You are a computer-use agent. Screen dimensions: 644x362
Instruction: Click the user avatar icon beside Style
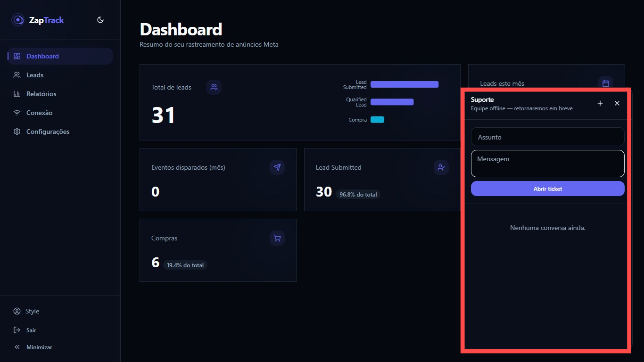(x=17, y=311)
